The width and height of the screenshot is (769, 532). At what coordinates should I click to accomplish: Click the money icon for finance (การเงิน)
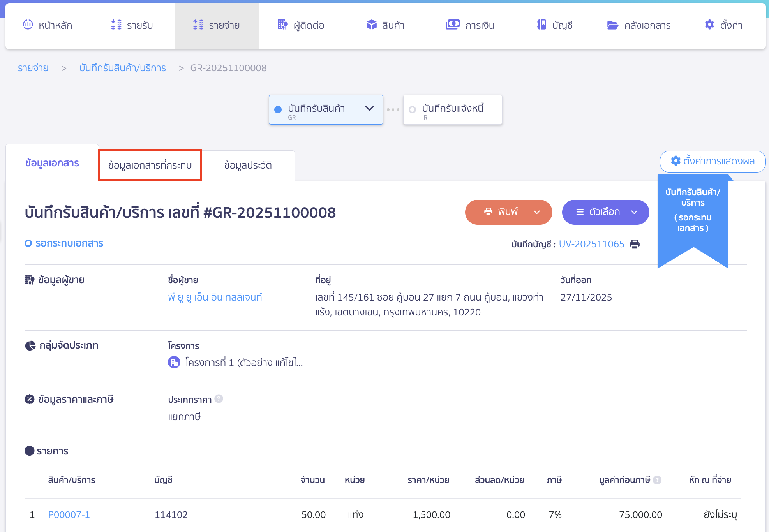pyautogui.click(x=452, y=25)
